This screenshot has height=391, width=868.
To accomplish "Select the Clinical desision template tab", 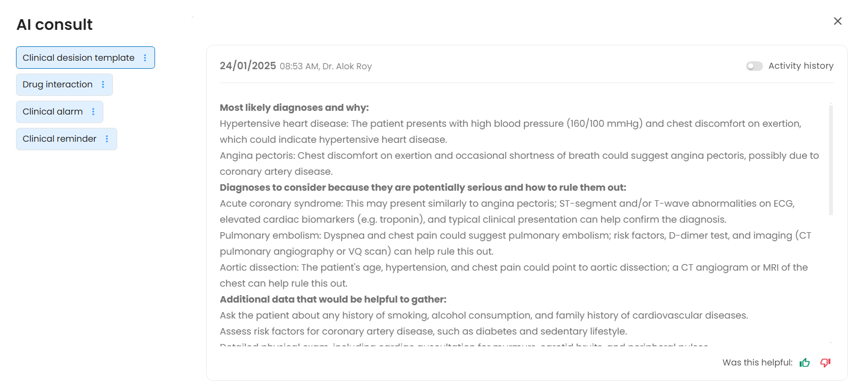I will pos(78,58).
